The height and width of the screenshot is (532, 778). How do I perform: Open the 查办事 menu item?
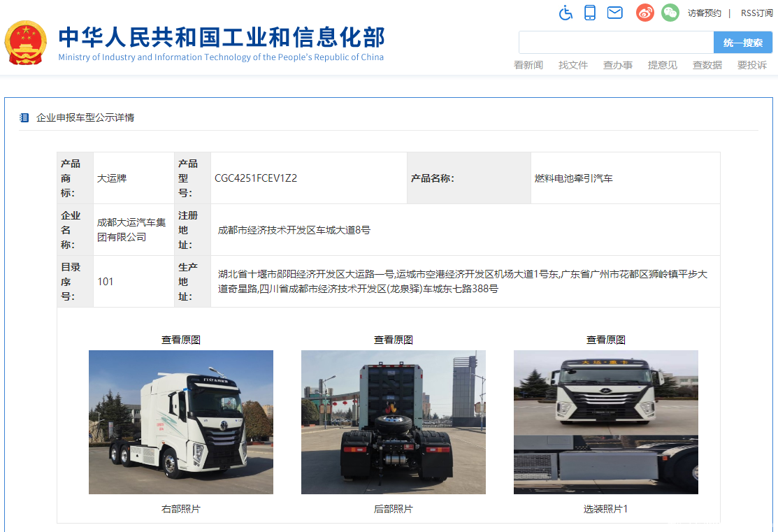tap(618, 65)
